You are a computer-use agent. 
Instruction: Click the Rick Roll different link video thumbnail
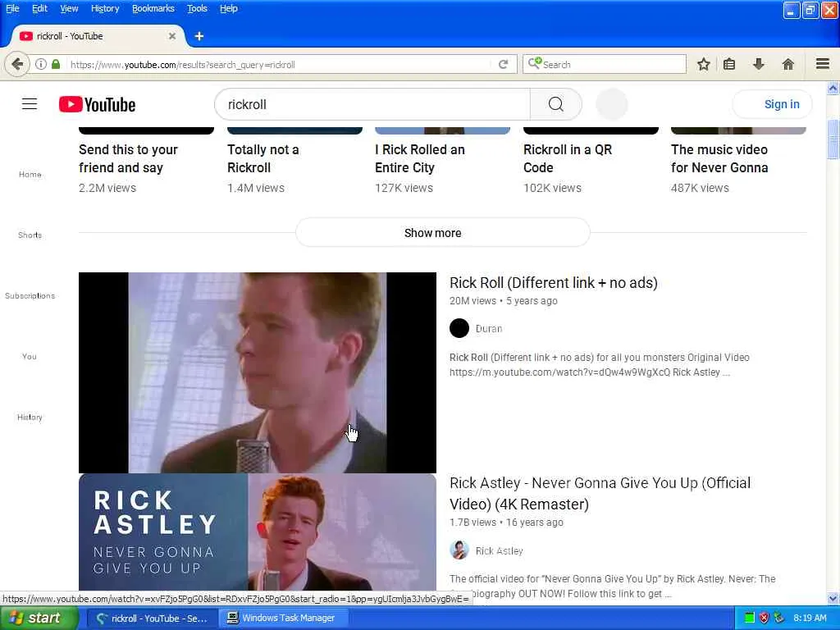click(258, 372)
